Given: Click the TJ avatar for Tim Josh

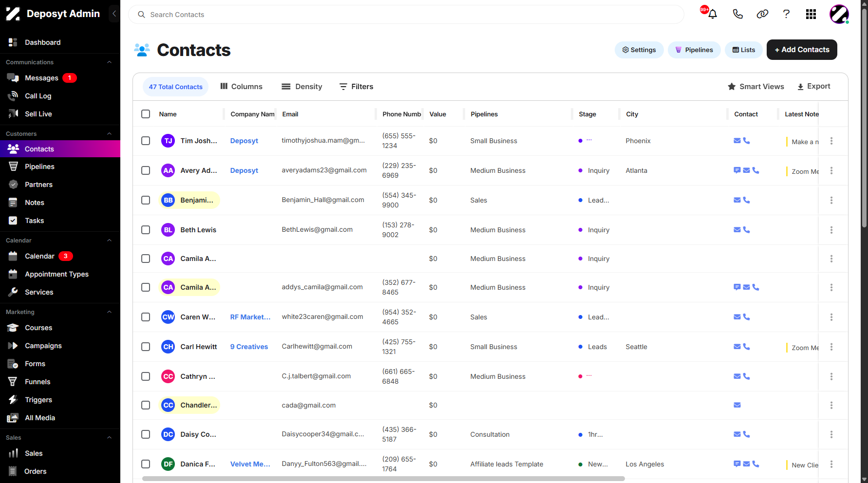Looking at the screenshot, I should [168, 141].
